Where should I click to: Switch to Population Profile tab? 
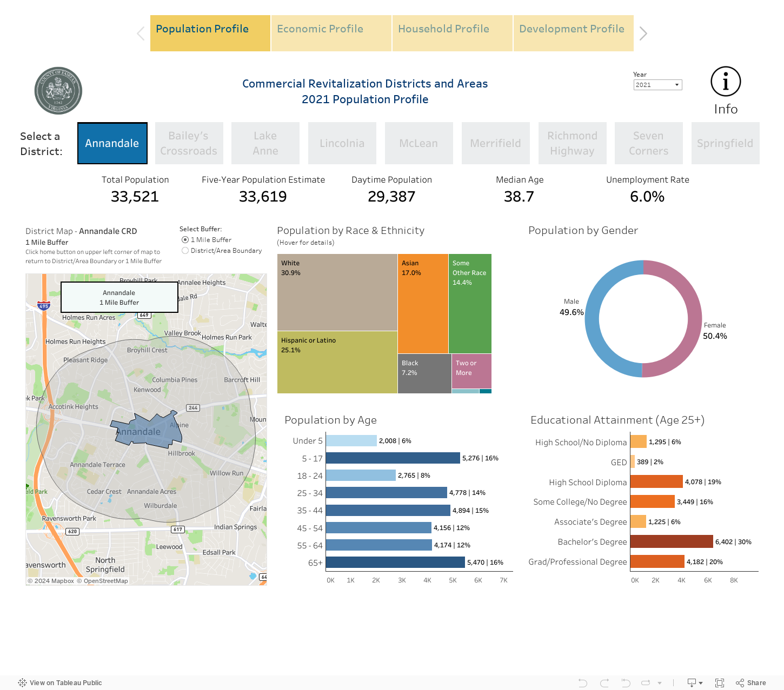210,34
